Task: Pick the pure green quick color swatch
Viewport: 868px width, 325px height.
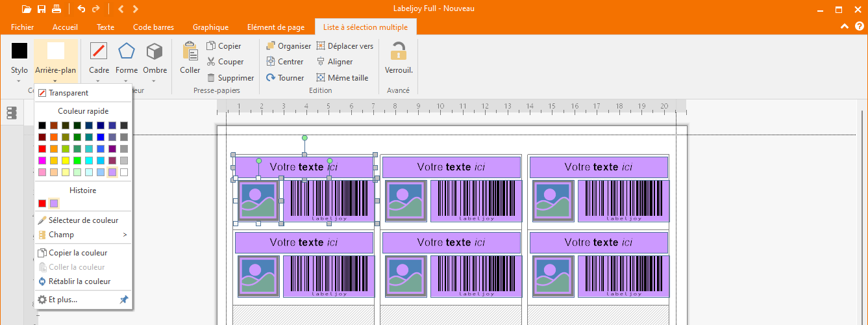Action: [x=77, y=161]
